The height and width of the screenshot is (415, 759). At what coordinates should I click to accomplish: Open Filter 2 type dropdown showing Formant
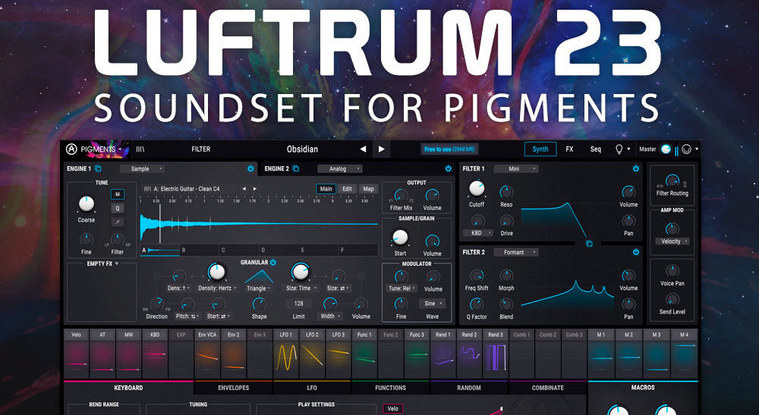516,252
